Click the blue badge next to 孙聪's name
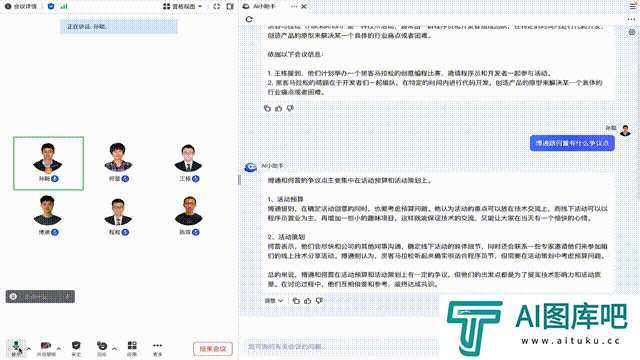 (x=55, y=179)
